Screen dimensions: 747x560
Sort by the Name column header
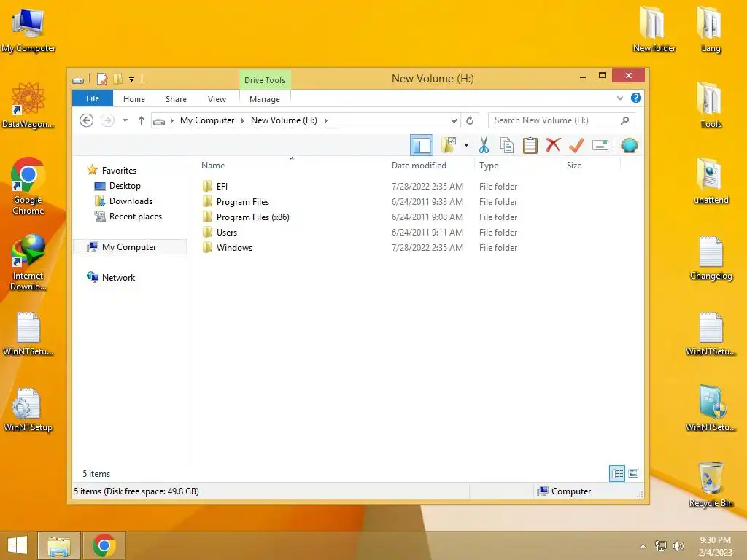(x=292, y=166)
